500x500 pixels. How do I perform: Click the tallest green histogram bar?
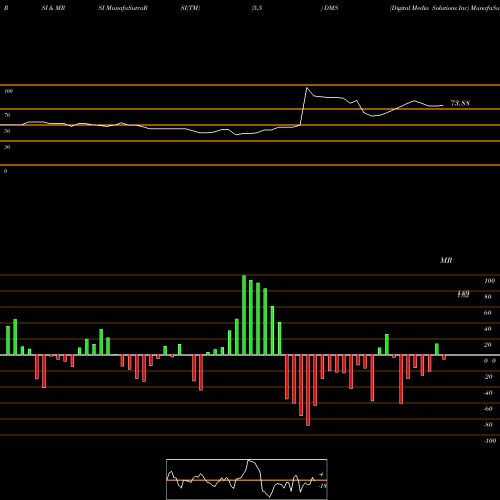244,315
